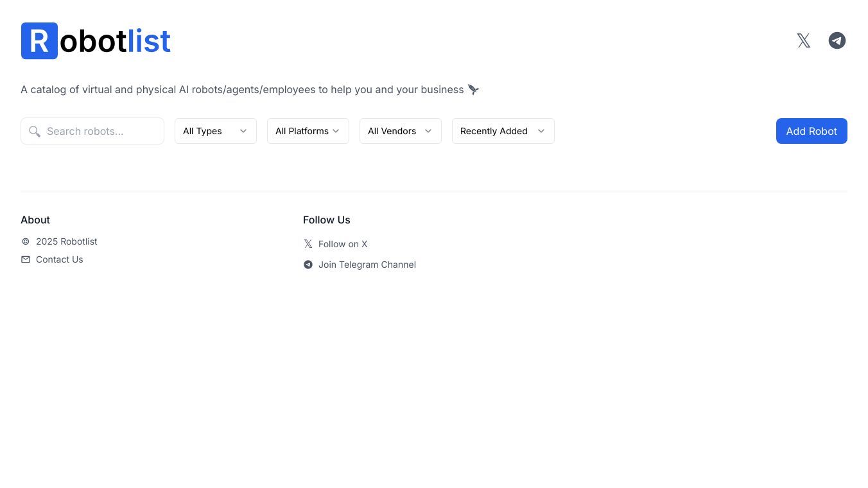Screen dimensions: 868x488
Task: Expand the All Platforms dropdown
Action: point(308,131)
